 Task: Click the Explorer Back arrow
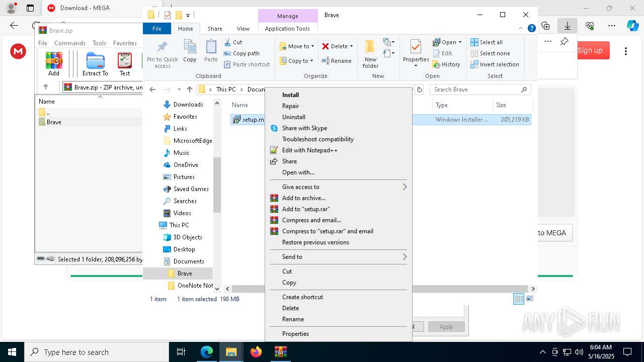tap(152, 89)
